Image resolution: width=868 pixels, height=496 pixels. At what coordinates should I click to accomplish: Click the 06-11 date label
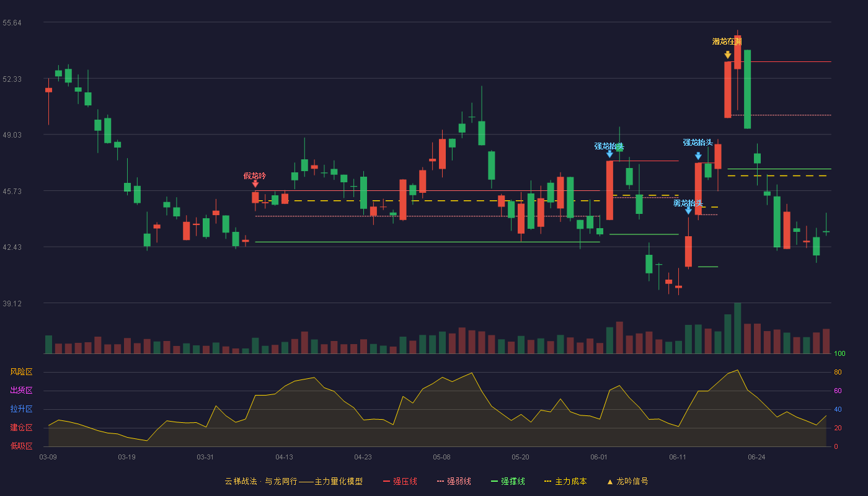(x=678, y=457)
